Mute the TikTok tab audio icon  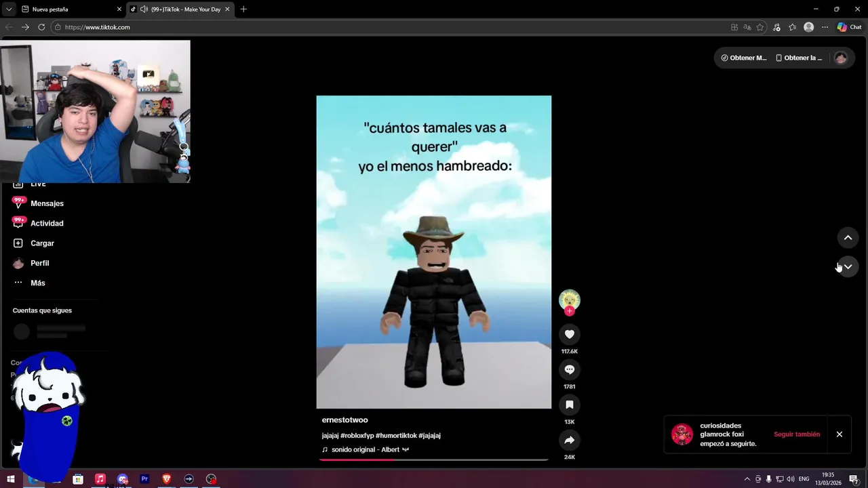coord(143,9)
